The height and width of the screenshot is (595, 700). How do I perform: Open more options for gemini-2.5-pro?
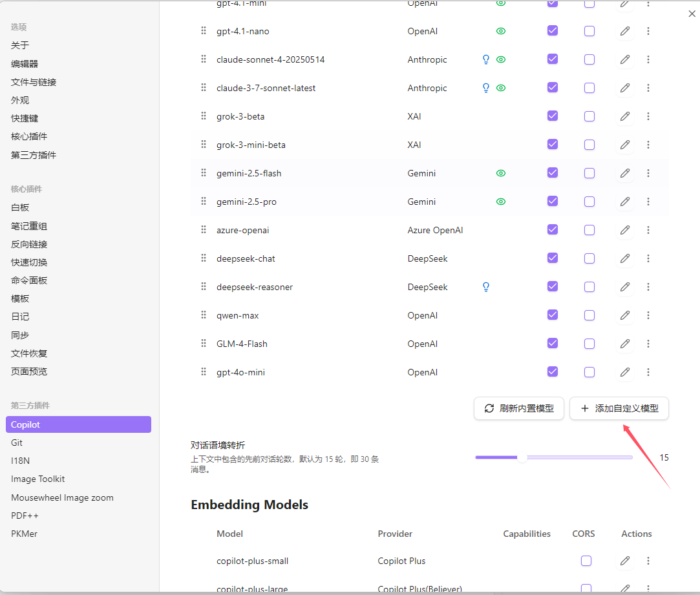(648, 202)
